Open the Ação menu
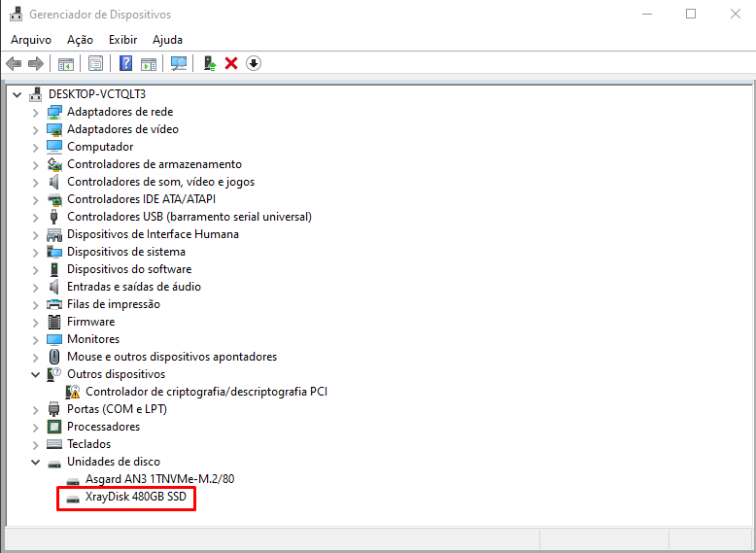The height and width of the screenshot is (553, 756). point(80,40)
